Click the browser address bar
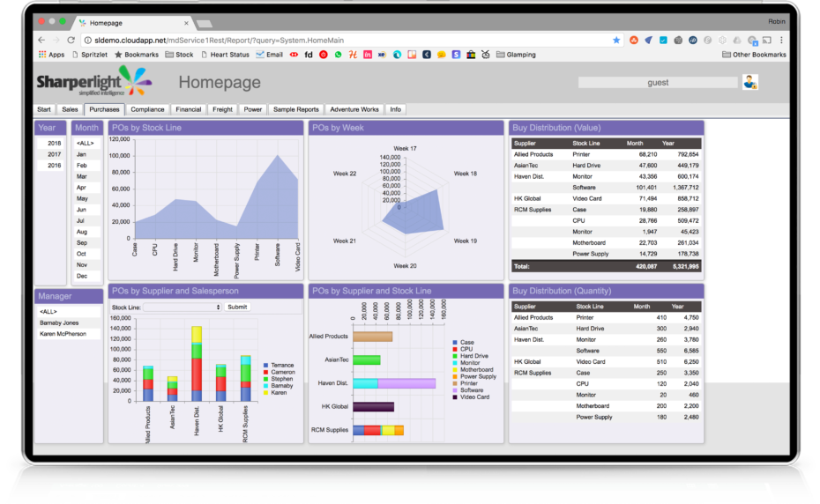 click(344, 41)
